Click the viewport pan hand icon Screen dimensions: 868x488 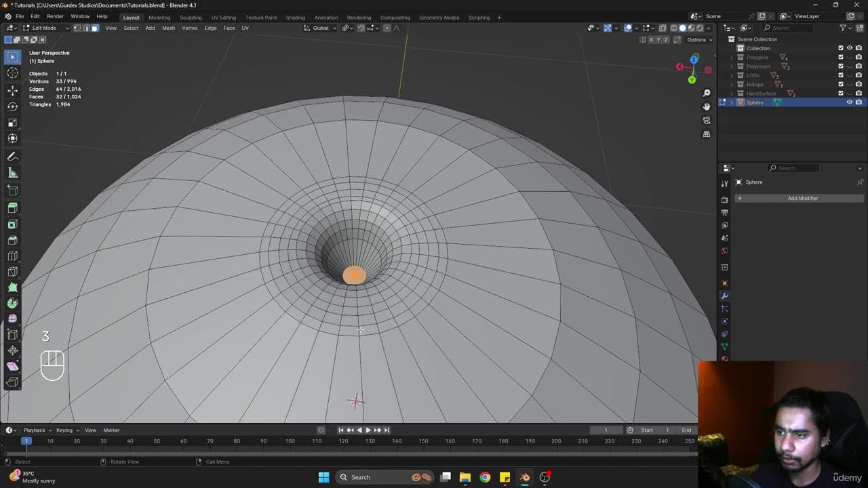pyautogui.click(x=707, y=106)
